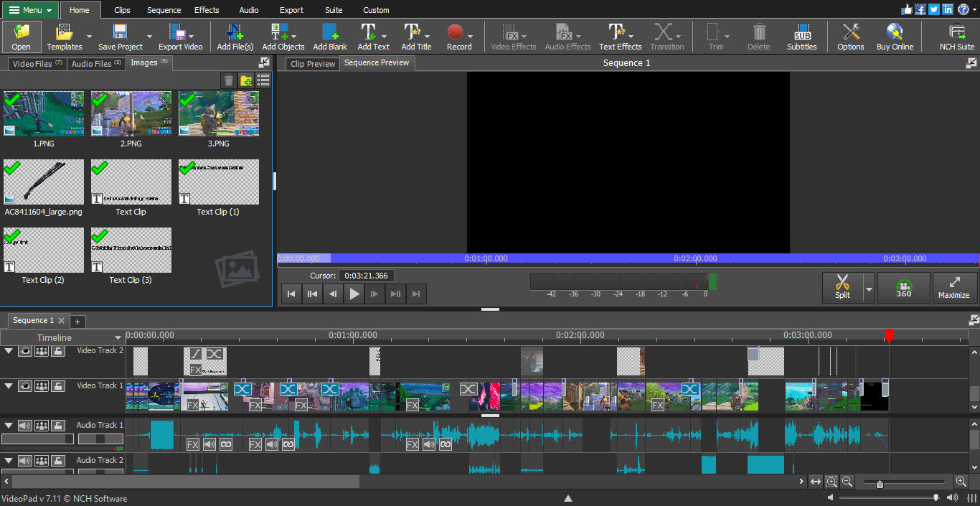Delete selected item with bin trash icon
This screenshot has height=506, width=980.
229,80
